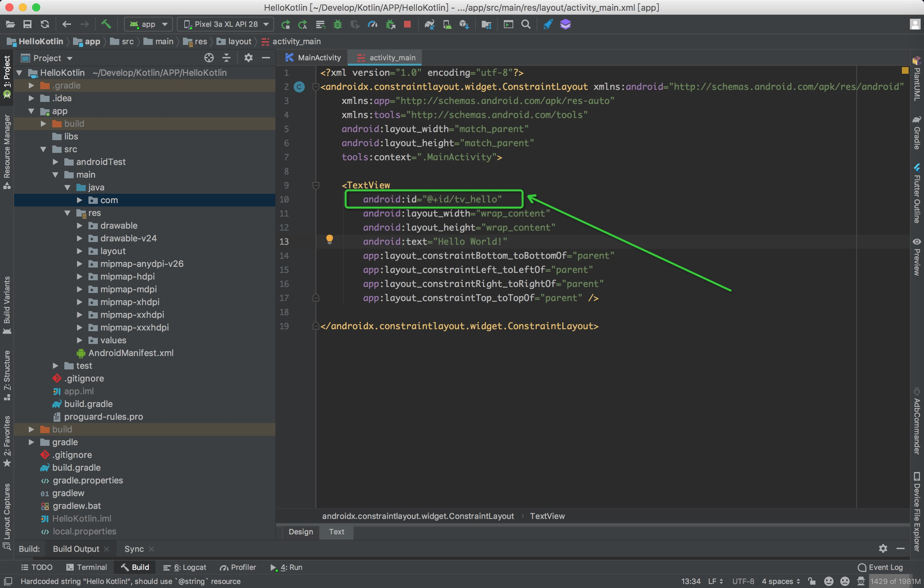Image resolution: width=924 pixels, height=588 pixels.
Task: Select the Text view tab
Action: pyautogui.click(x=336, y=532)
